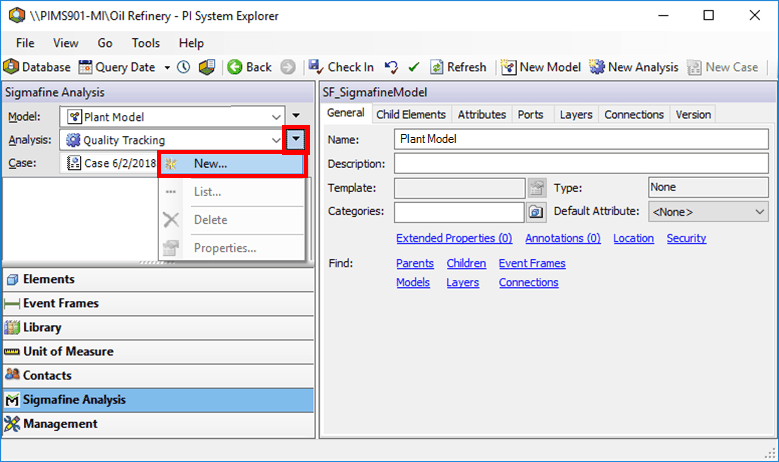Click the book icon before Back
Screen dimensions: 779x462
coord(207,67)
